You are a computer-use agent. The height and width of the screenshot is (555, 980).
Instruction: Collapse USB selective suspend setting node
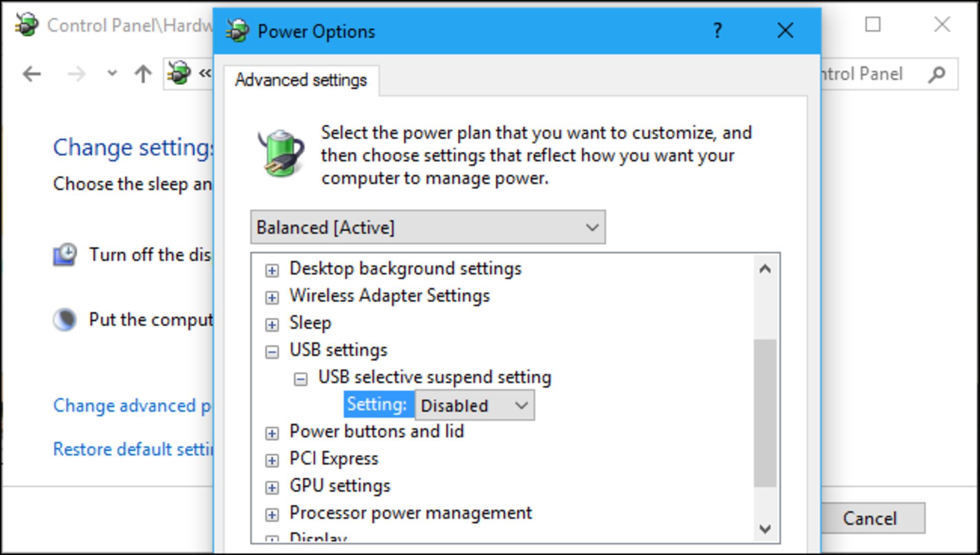click(301, 379)
